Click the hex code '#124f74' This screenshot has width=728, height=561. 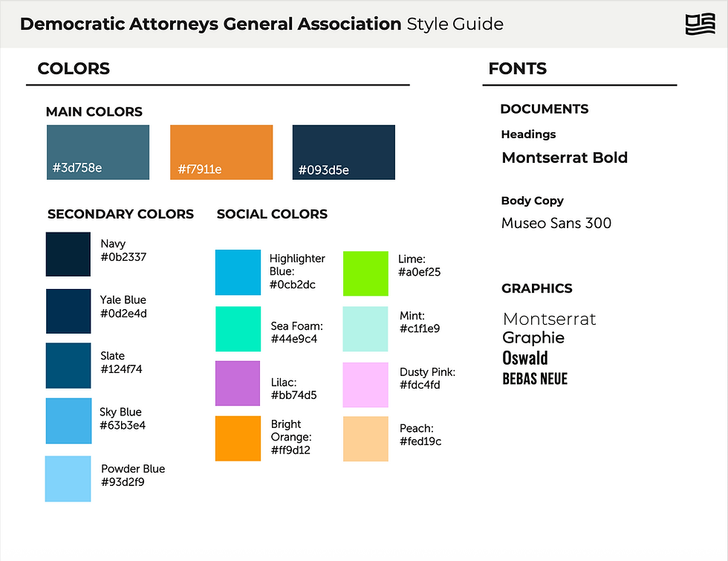[x=121, y=370]
